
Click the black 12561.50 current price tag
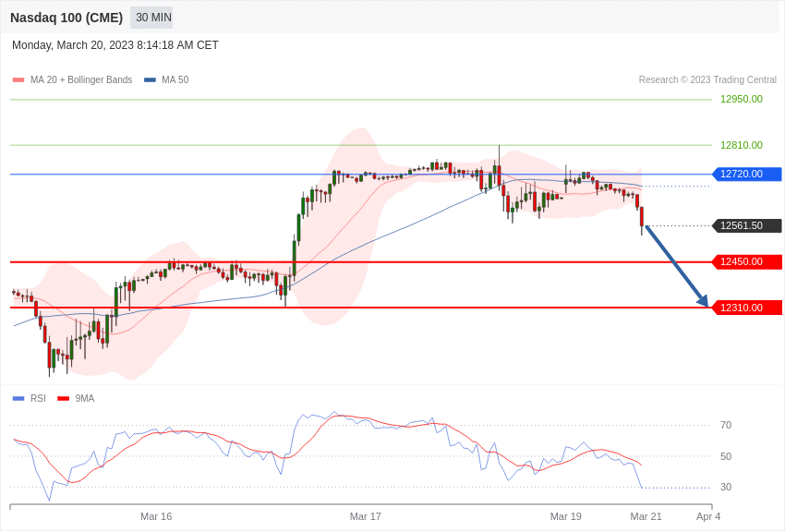(746, 225)
